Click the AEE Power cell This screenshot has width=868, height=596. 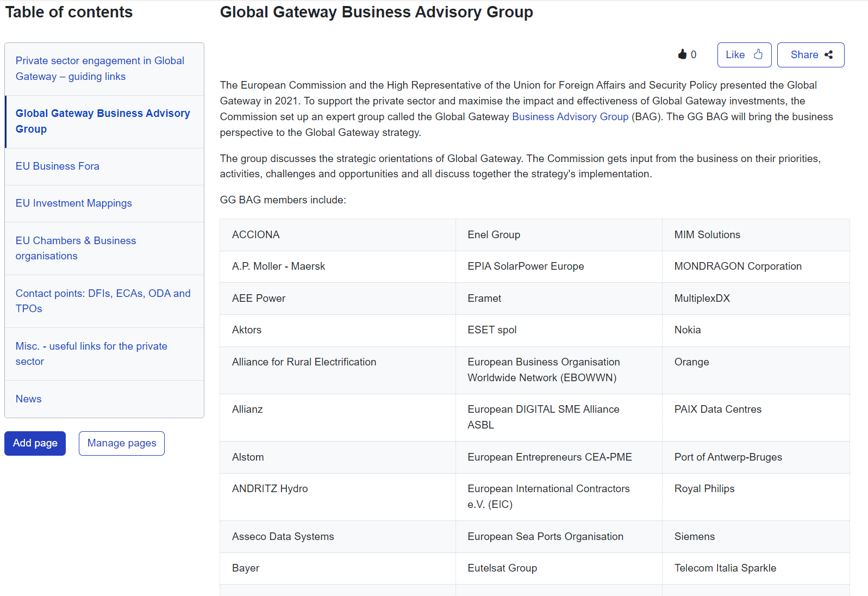(338, 299)
